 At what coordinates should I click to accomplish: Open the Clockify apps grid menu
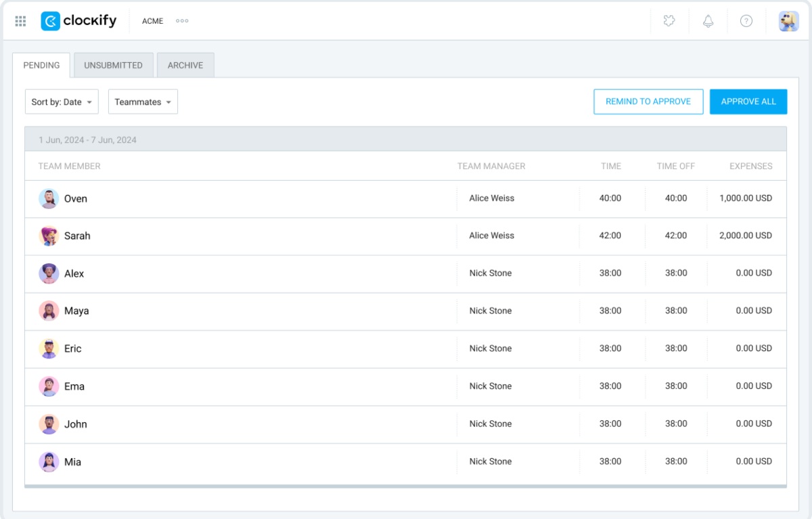(20, 20)
